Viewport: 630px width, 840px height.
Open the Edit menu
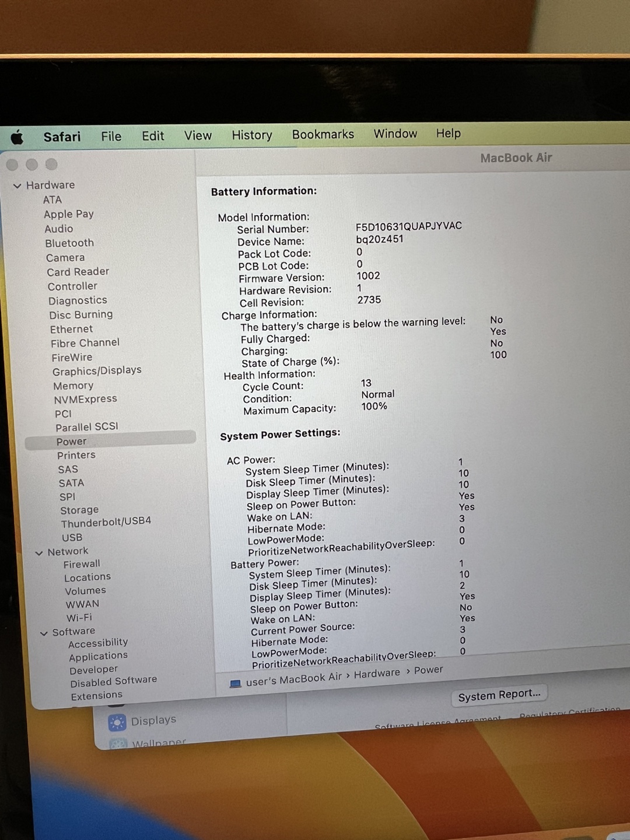pyautogui.click(x=153, y=136)
